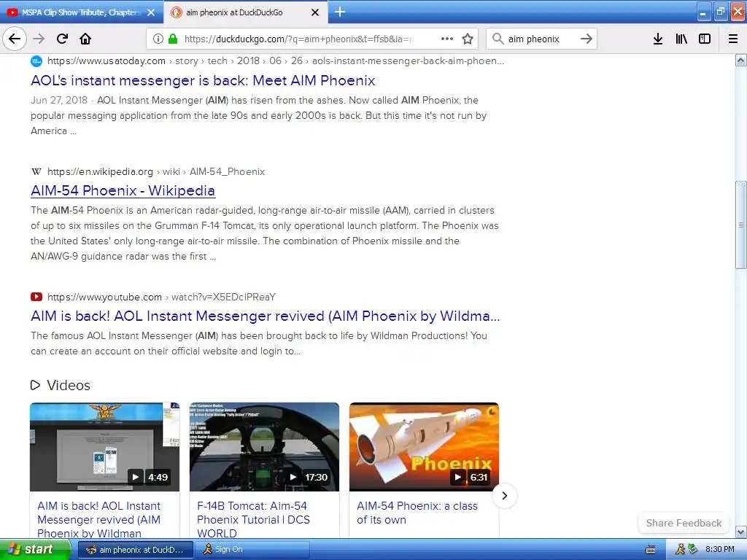Submit search with the go arrow

[x=587, y=39]
